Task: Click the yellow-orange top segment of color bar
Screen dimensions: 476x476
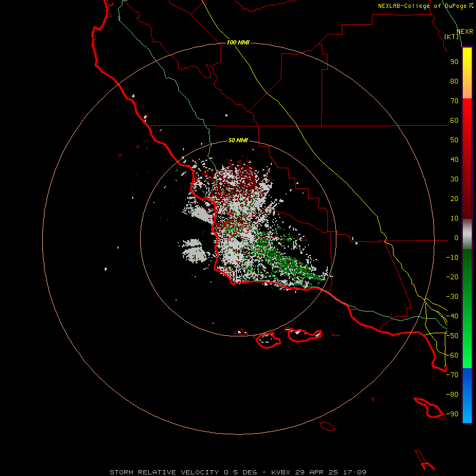Action: (x=467, y=73)
